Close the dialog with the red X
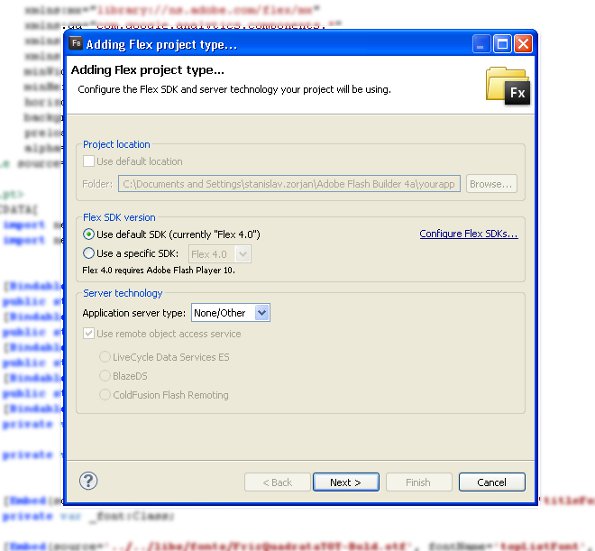The height and width of the screenshot is (551, 595). tap(523, 44)
